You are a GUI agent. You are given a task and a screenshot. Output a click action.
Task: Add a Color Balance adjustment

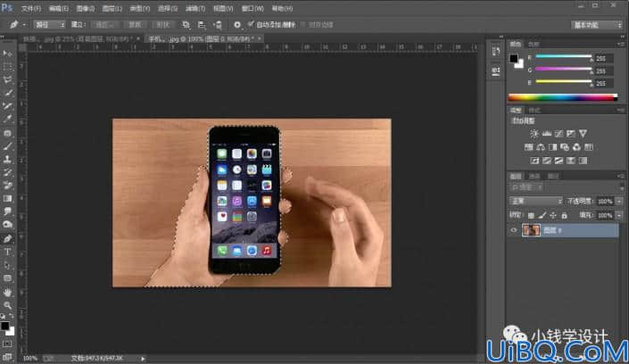pos(541,147)
